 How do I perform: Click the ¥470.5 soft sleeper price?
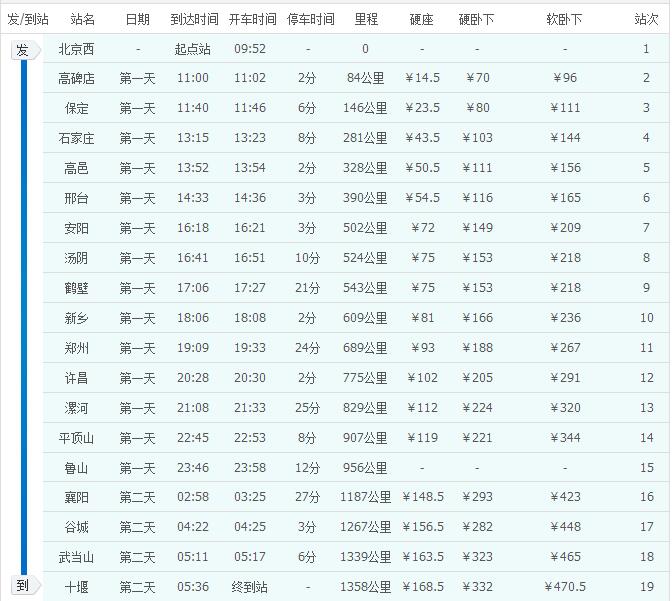(565, 587)
